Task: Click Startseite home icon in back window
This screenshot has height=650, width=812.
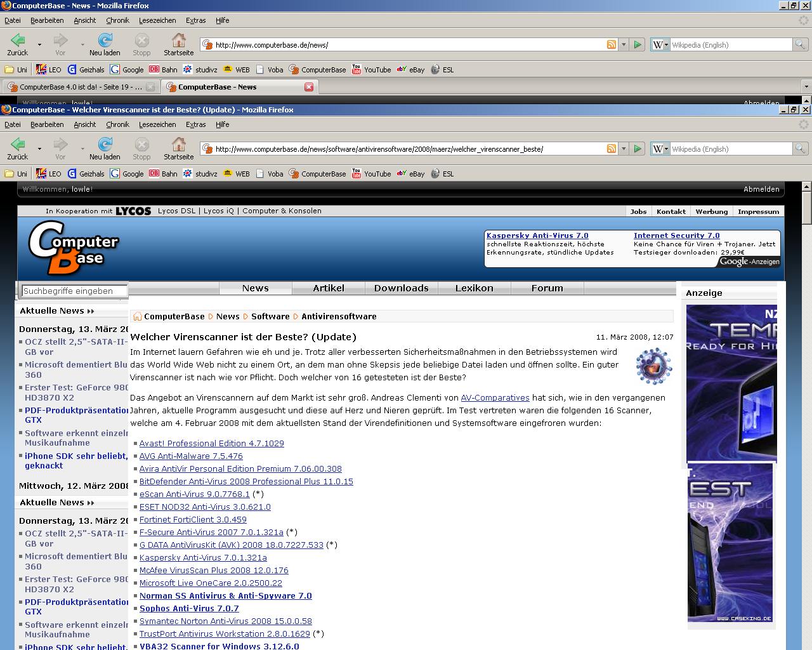Action: click(179, 41)
